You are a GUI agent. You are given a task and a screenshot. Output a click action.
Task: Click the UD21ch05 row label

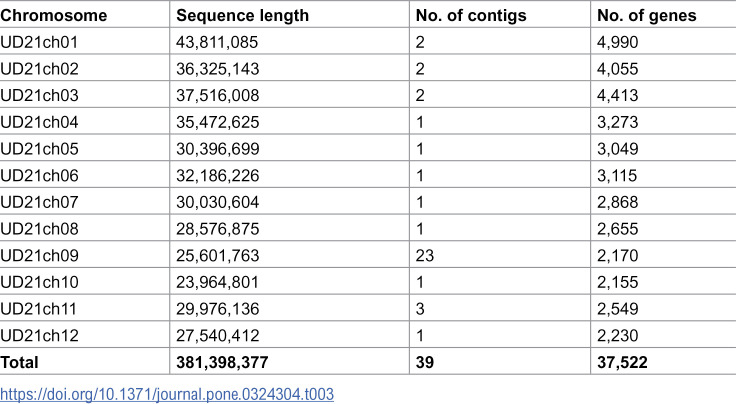39,149
